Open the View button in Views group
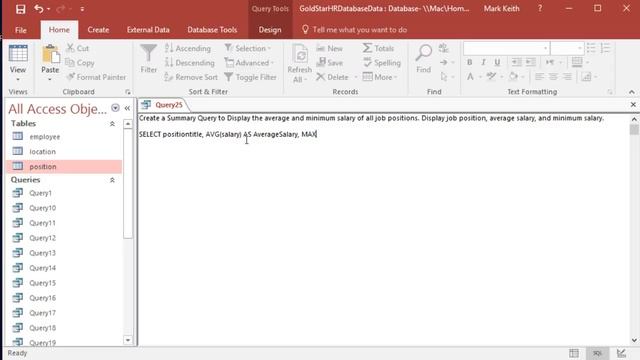The height and width of the screenshot is (360, 640). [18, 62]
